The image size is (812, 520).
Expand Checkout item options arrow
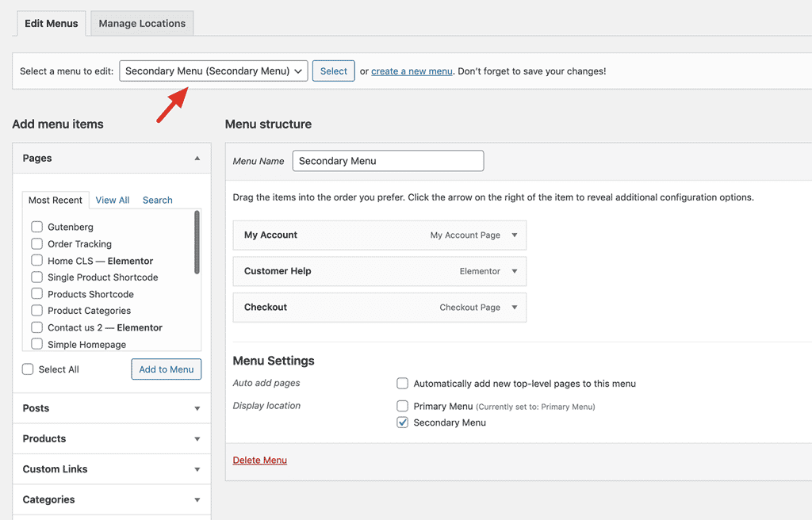[x=514, y=307]
